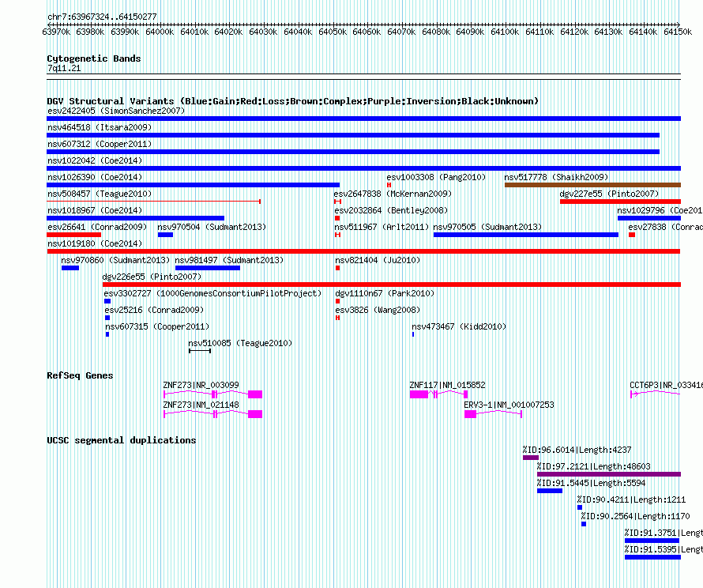Screen dimensions: 703x588
Task: Select the nsv970860 (Sudmant2013) blue bar
Action: pyautogui.click(x=70, y=268)
